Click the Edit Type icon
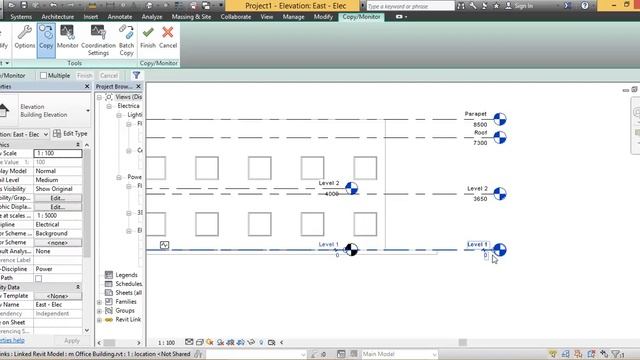The image size is (640, 360). (x=57, y=133)
